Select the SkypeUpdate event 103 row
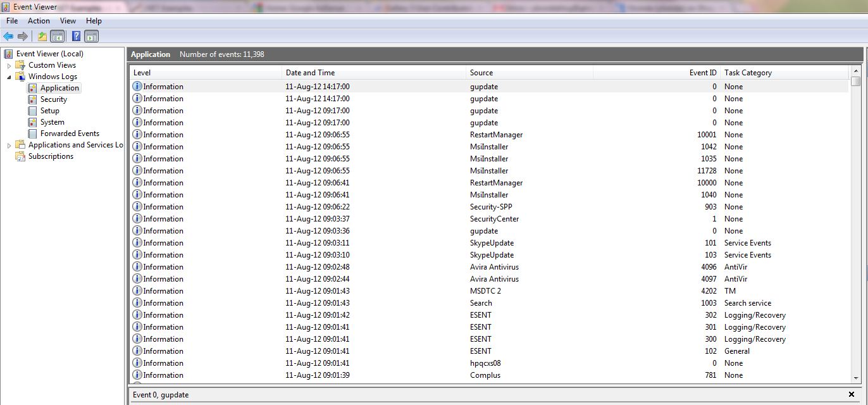The height and width of the screenshot is (405, 868). pos(489,255)
